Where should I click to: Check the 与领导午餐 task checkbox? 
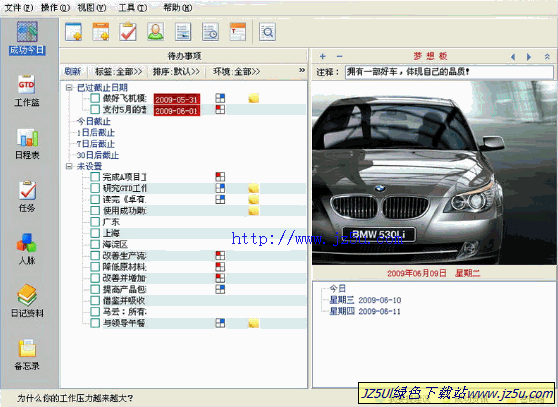95,323
